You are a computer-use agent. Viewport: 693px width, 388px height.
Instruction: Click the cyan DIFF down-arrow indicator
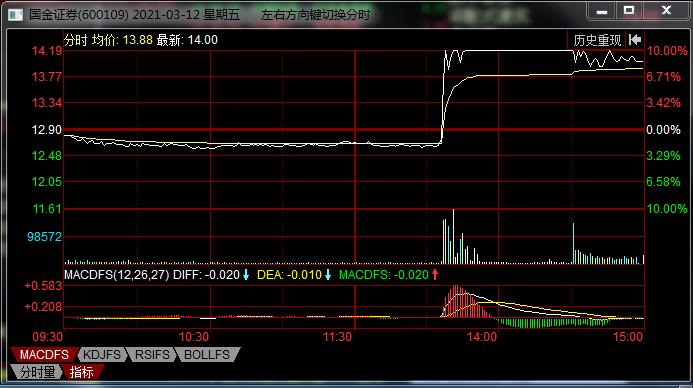pos(246,275)
